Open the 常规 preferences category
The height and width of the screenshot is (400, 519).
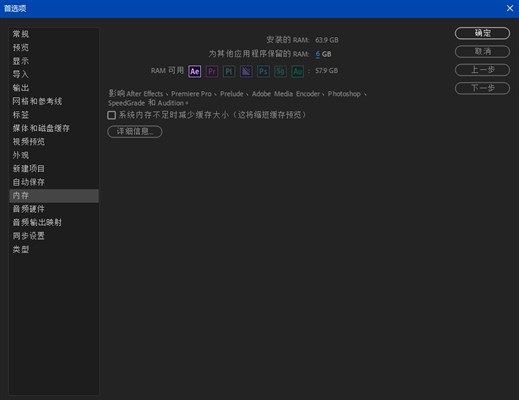tap(54, 34)
